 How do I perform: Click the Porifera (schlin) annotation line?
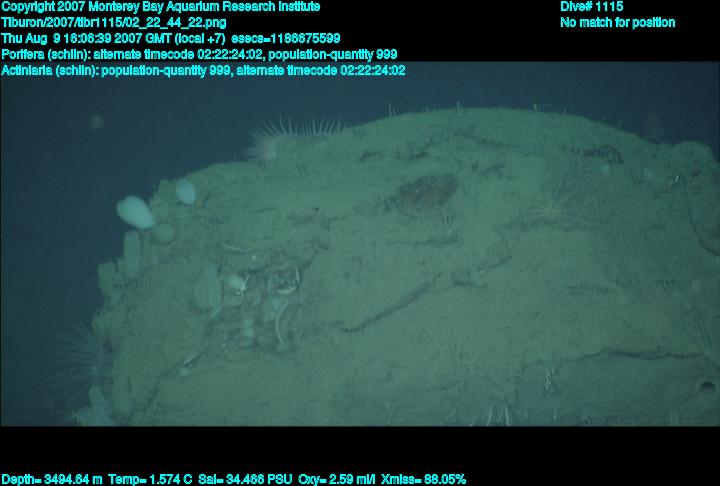click(199, 55)
